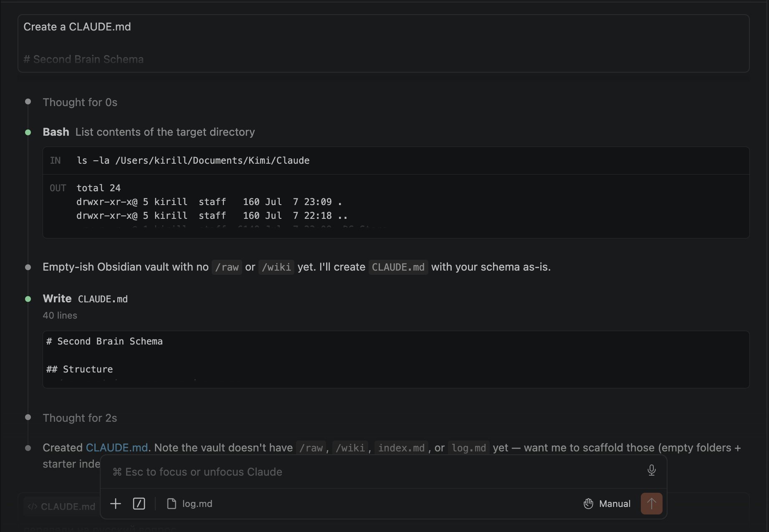Click the microphone dictation icon
The width and height of the screenshot is (769, 532).
(651, 470)
